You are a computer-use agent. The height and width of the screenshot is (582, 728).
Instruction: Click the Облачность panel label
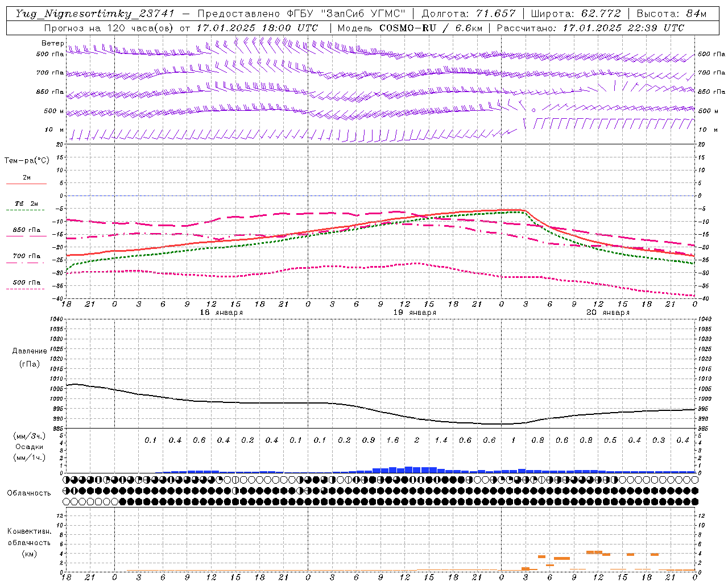pos(29,493)
